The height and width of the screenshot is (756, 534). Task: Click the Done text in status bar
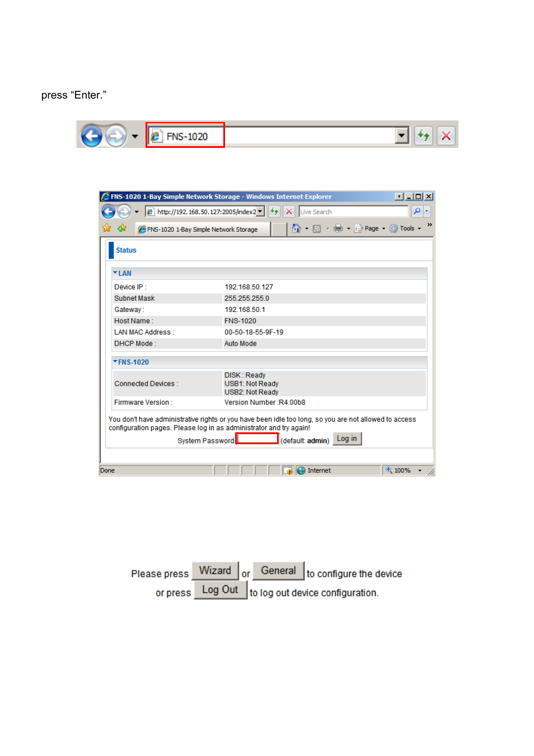(107, 470)
